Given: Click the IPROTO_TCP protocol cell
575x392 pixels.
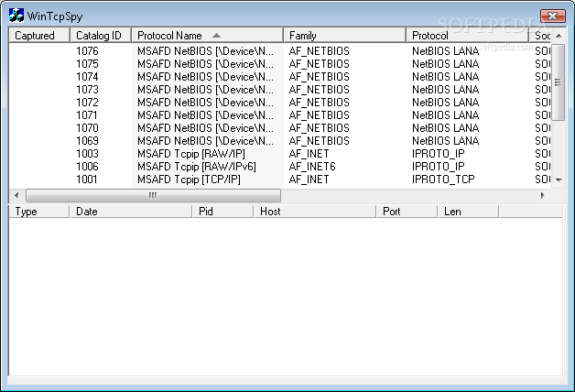Looking at the screenshot, I should [443, 180].
